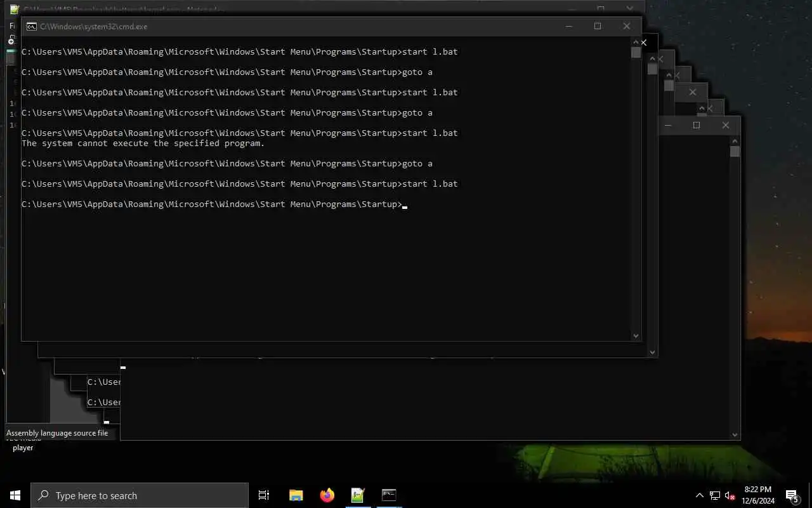This screenshot has width=812, height=508.
Task: Maximize the Notepad++ window at the back
Action: coord(601,9)
